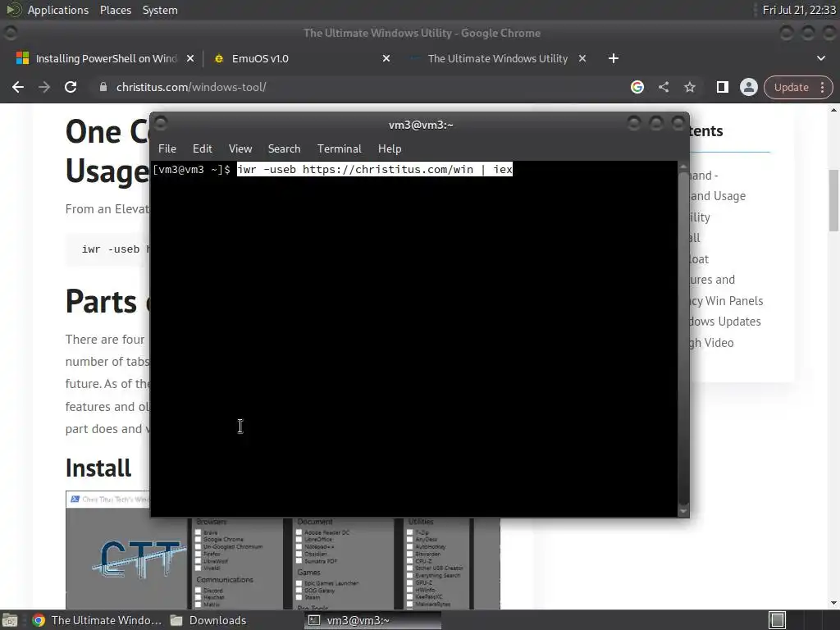Screen dimensions: 840x630
Task: Close The Ultimate Windows Utility tab
Action: pos(582,58)
